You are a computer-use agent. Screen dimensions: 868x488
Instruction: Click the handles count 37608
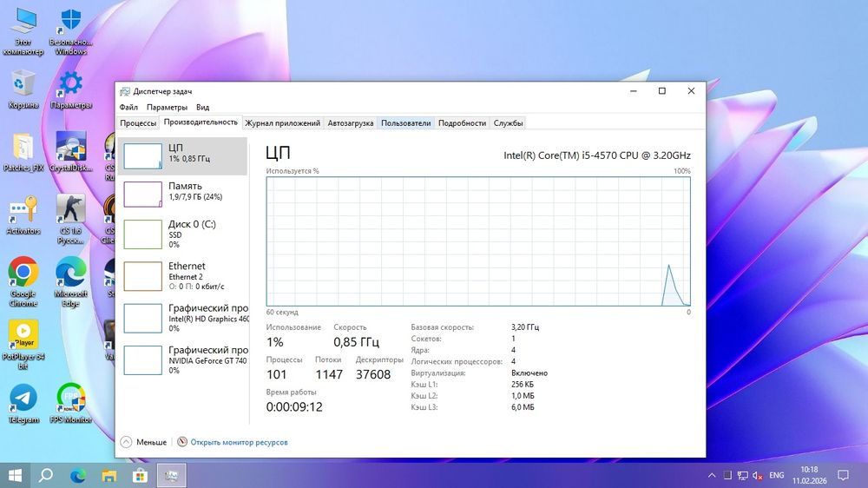pyautogui.click(x=373, y=374)
